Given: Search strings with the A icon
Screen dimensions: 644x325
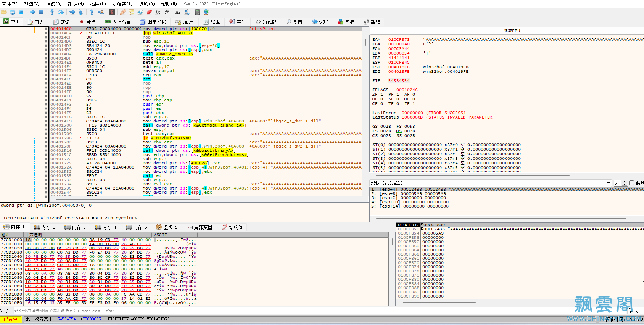Looking at the screenshot, I should tap(178, 12).
